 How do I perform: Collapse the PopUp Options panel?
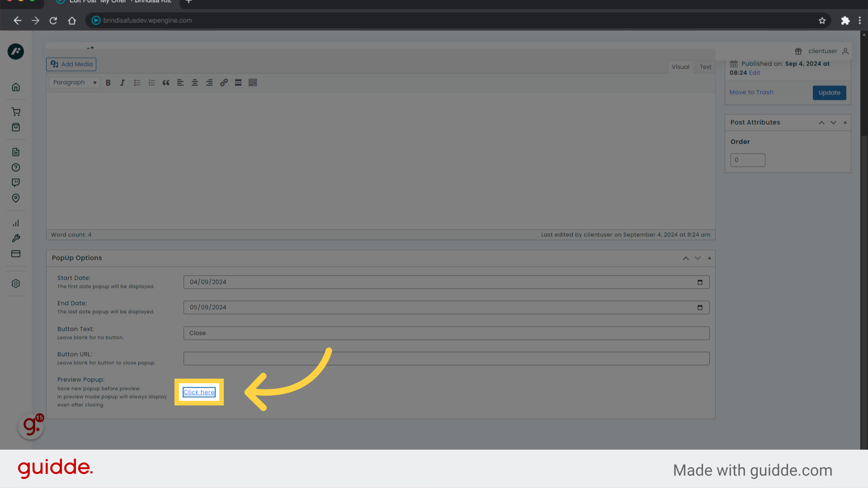pyautogui.click(x=709, y=258)
